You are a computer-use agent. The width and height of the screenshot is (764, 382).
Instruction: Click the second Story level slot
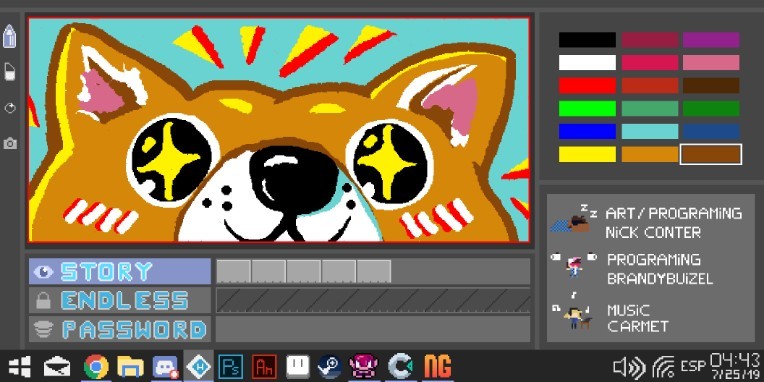[x=268, y=271]
